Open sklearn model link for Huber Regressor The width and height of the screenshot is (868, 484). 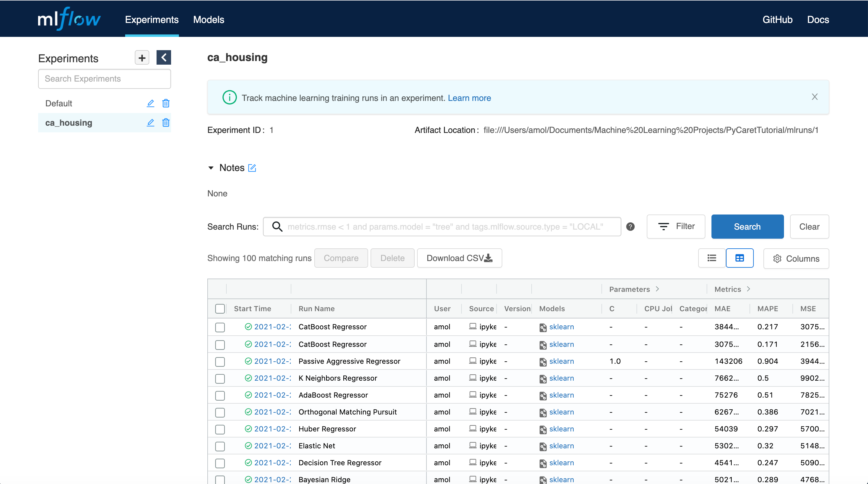pyautogui.click(x=562, y=429)
